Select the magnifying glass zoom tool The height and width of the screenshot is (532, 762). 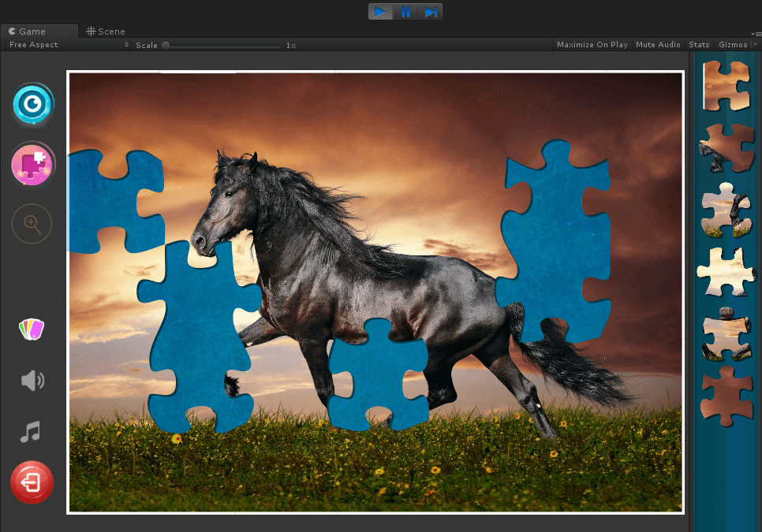click(x=32, y=223)
